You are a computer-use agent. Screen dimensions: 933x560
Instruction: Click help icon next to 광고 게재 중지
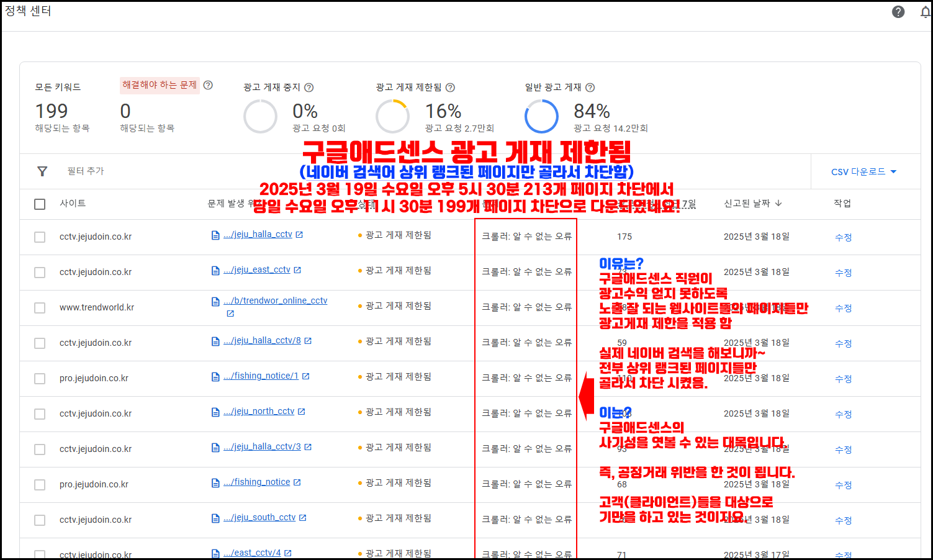click(x=309, y=88)
